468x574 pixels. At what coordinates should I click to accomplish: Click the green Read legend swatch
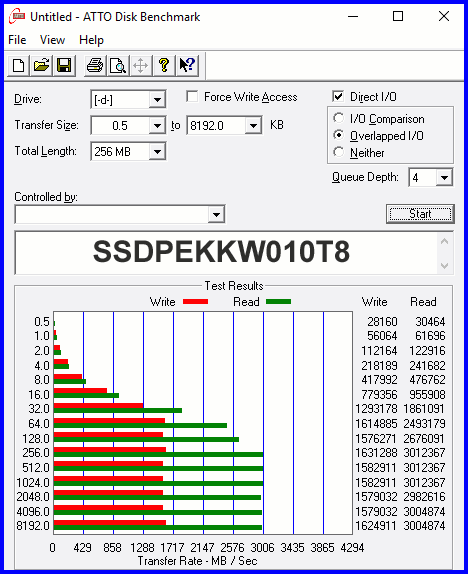click(279, 302)
